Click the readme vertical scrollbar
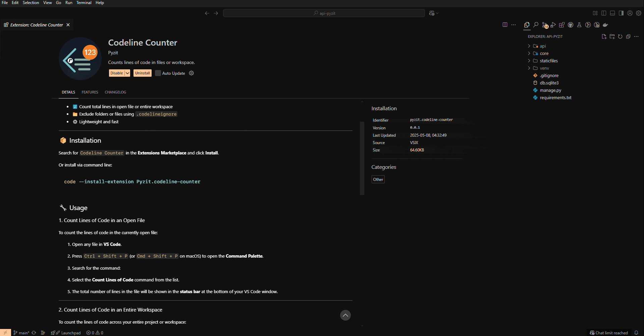644x336 pixels. pyautogui.click(x=362, y=157)
